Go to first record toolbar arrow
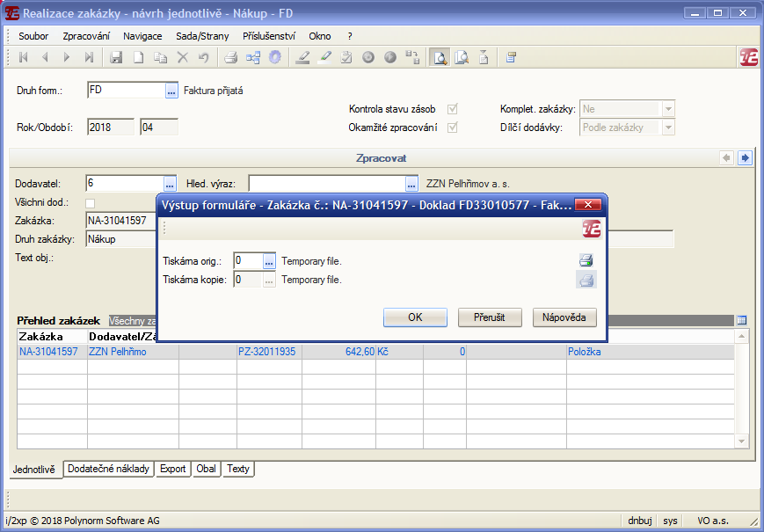The image size is (764, 532). pyautogui.click(x=23, y=57)
